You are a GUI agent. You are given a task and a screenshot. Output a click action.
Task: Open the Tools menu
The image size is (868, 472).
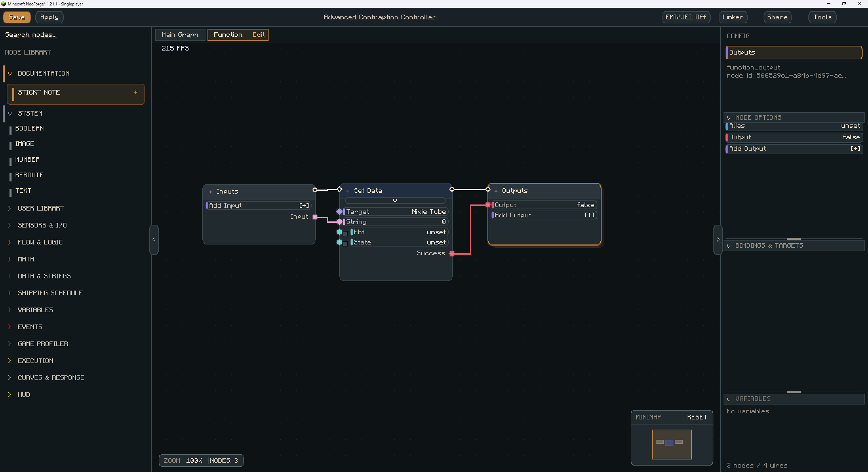coord(822,17)
